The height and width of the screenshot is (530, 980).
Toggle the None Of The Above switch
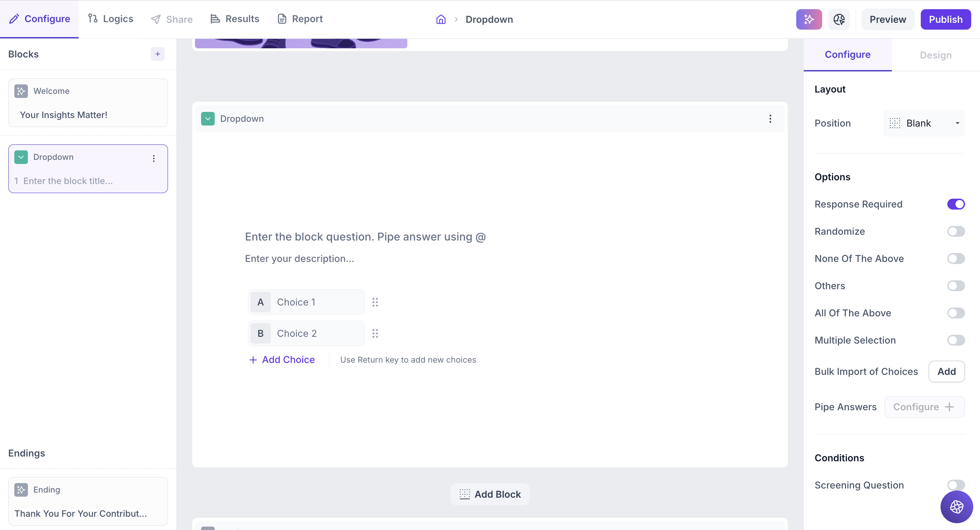point(955,259)
